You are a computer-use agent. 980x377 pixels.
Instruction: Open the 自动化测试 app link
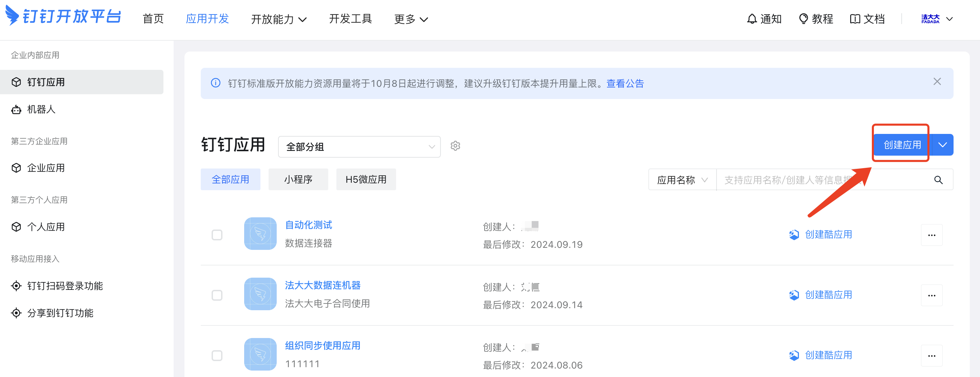click(x=309, y=225)
